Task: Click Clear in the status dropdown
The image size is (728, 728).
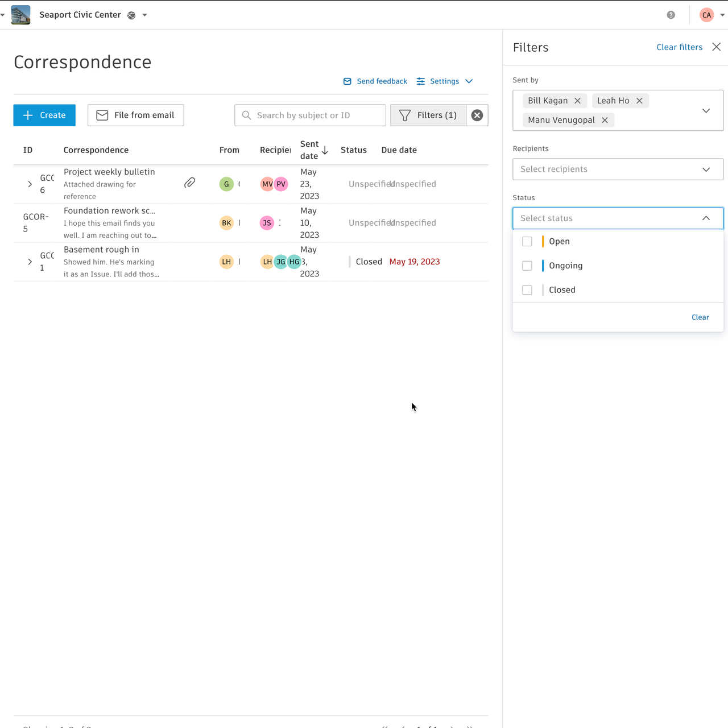Action: tap(700, 317)
